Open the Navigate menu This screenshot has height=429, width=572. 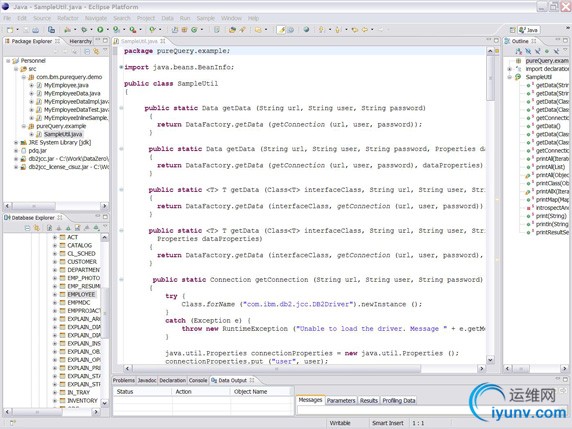click(96, 18)
